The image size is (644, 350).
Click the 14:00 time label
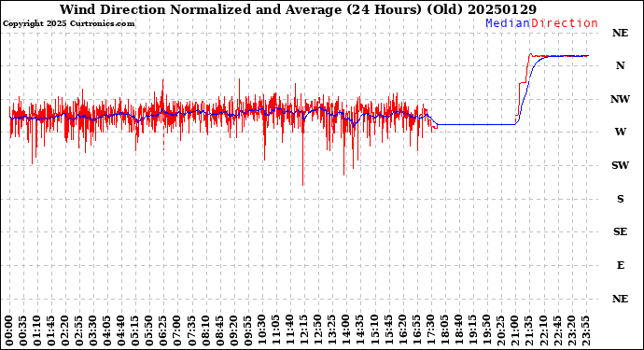pyautogui.click(x=346, y=331)
